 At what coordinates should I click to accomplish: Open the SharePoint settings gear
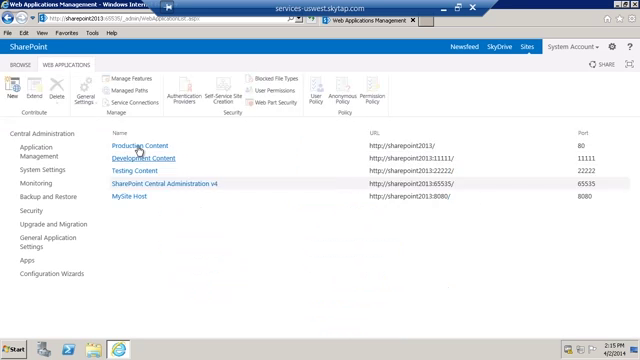(x=612, y=47)
